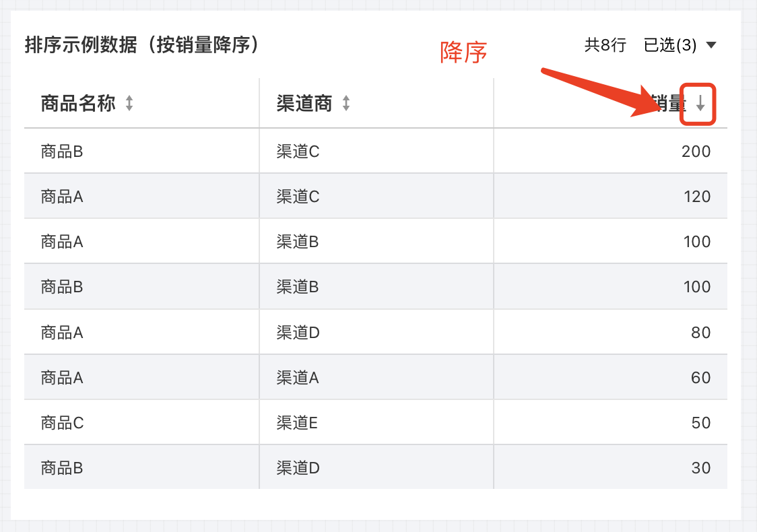
Task: Click sort icon beside 商品名称 header
Action: point(129,103)
